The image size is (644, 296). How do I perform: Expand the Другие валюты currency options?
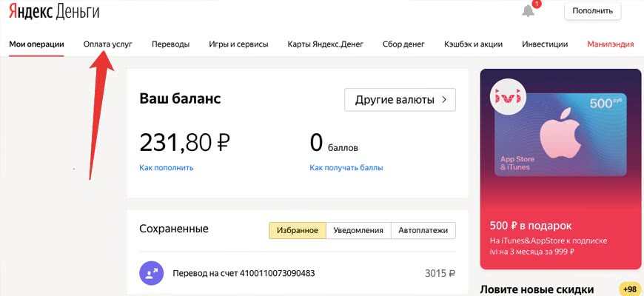pyautogui.click(x=400, y=99)
